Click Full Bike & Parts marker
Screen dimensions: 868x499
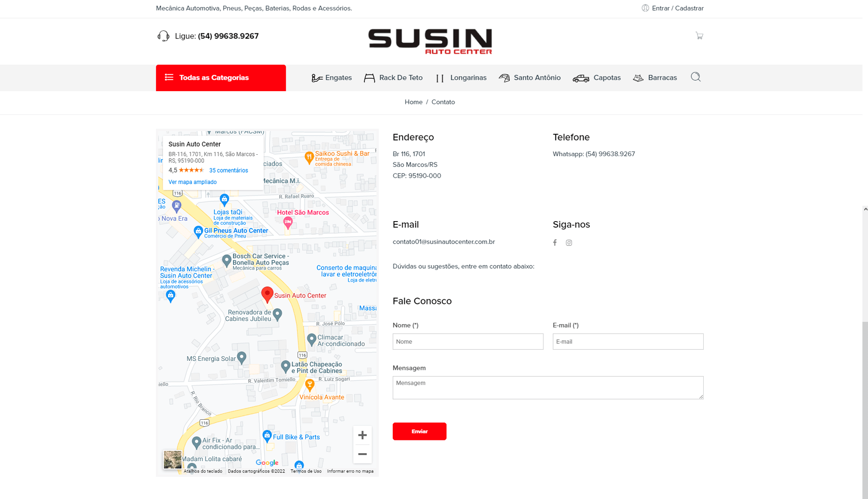click(267, 436)
